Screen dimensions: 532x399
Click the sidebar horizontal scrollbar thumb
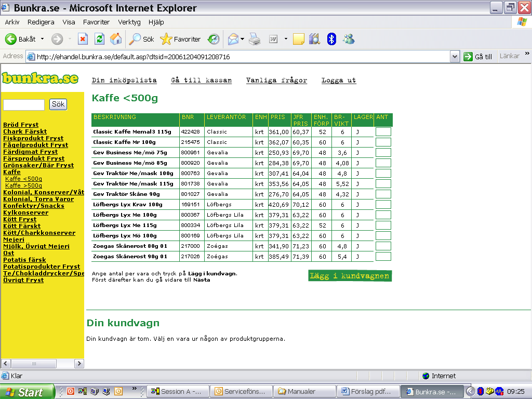(34, 363)
